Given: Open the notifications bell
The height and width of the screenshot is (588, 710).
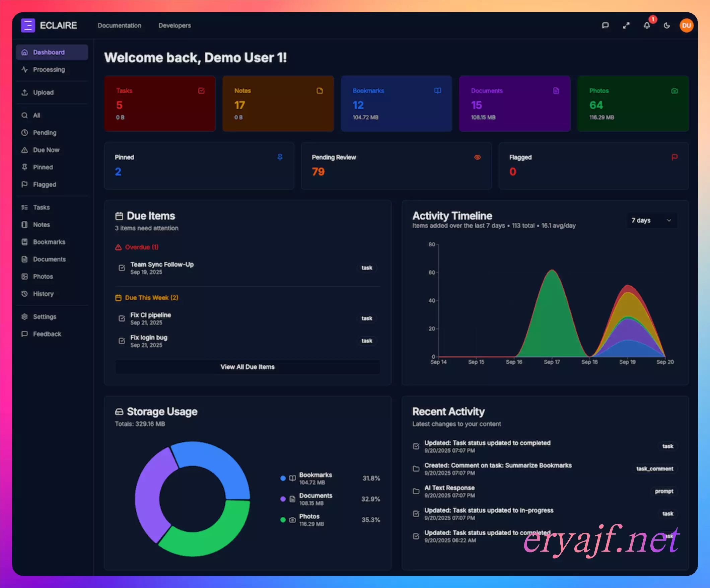Looking at the screenshot, I should (646, 25).
